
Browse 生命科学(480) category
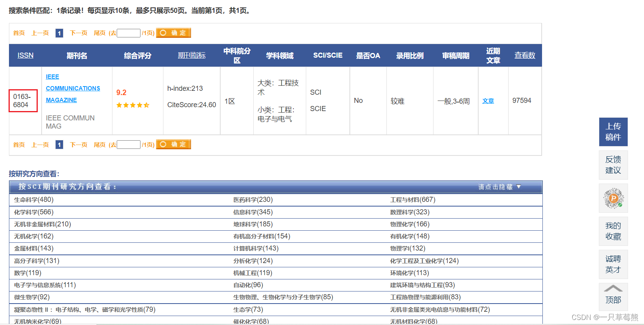tap(34, 200)
